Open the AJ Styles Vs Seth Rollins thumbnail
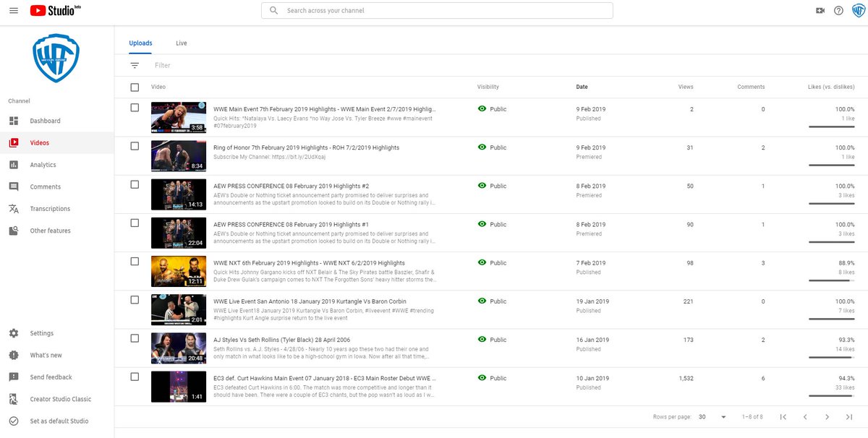The height and width of the screenshot is (438, 868). (179, 348)
